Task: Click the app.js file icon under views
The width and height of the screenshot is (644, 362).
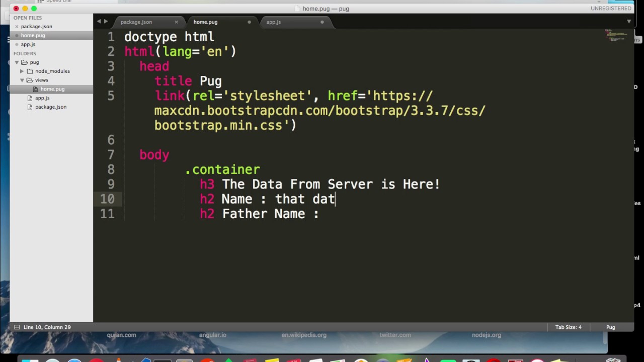Action: (30, 98)
